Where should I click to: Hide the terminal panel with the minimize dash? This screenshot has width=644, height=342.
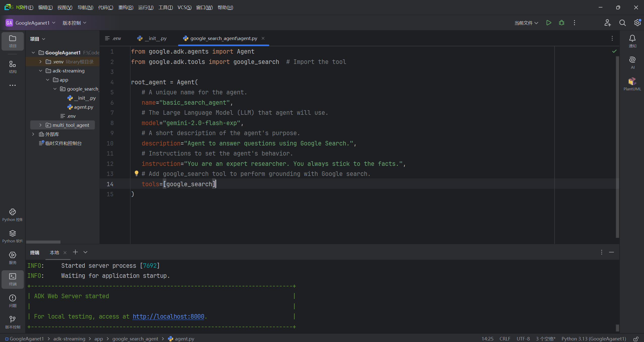[x=611, y=252]
